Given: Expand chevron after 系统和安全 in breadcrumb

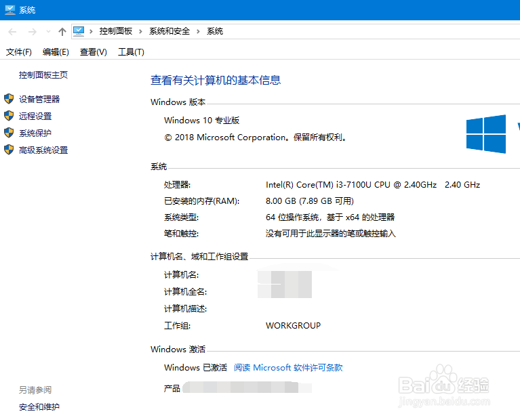Looking at the screenshot, I should 199,32.
